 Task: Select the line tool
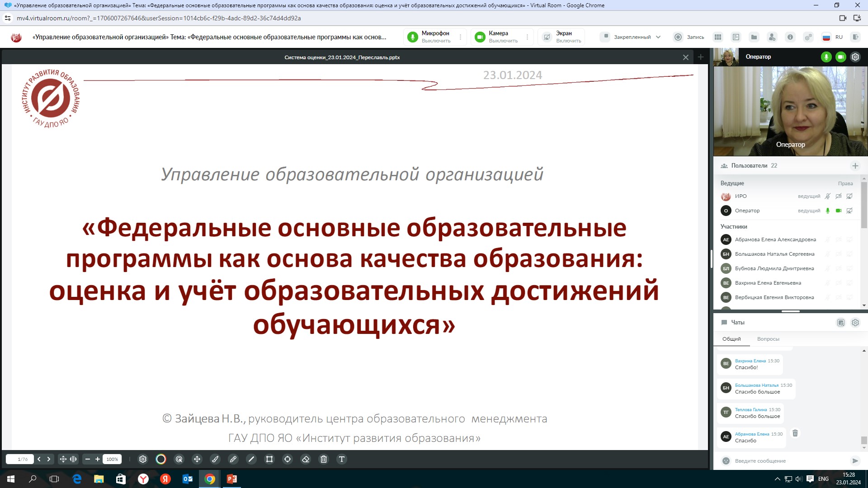click(x=251, y=459)
